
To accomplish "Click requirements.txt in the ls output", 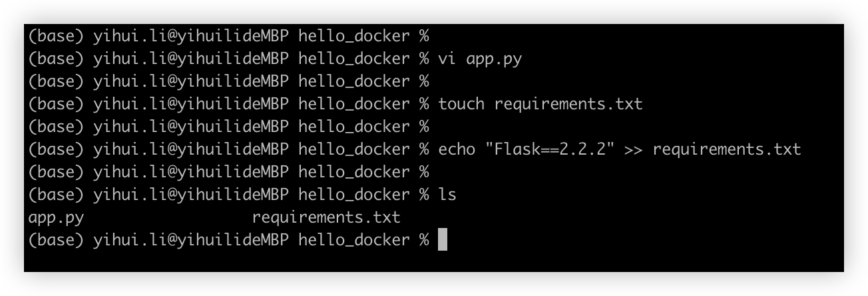I will coord(326,217).
